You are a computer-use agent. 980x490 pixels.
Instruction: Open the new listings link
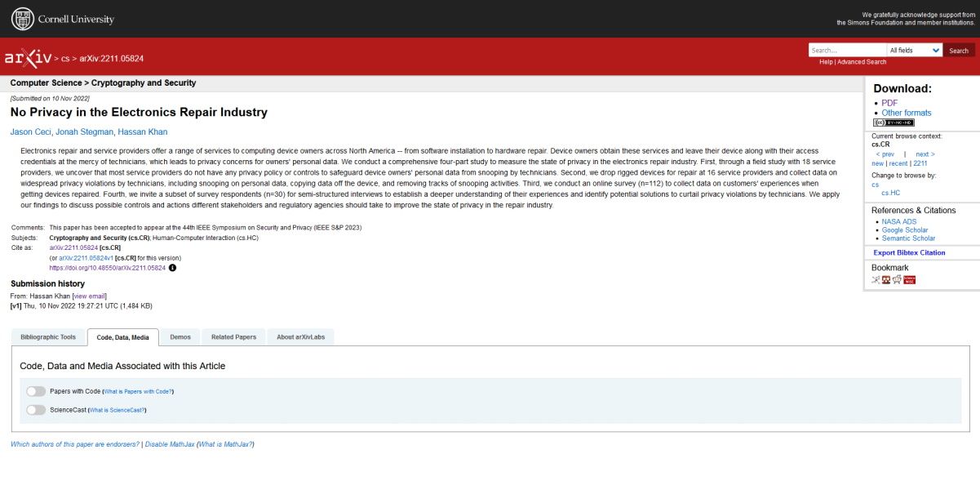(x=877, y=163)
